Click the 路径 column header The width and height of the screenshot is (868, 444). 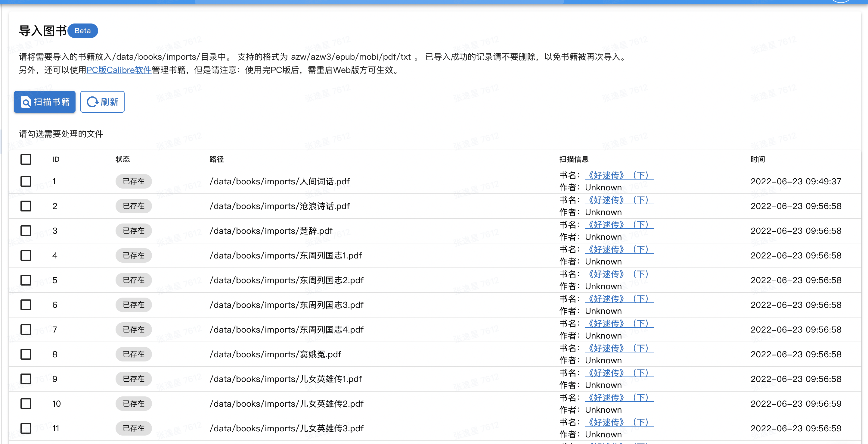[217, 159]
